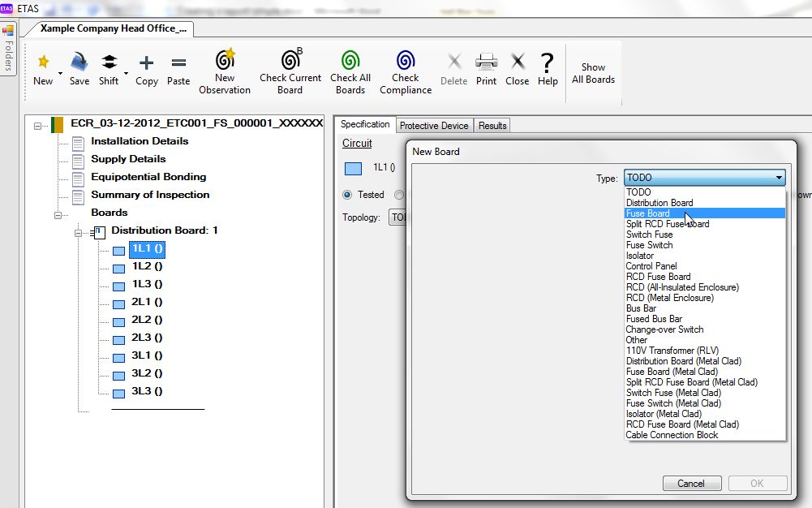This screenshot has height=508, width=812.
Task: Click the green Check All Boards icon
Action: point(350,60)
